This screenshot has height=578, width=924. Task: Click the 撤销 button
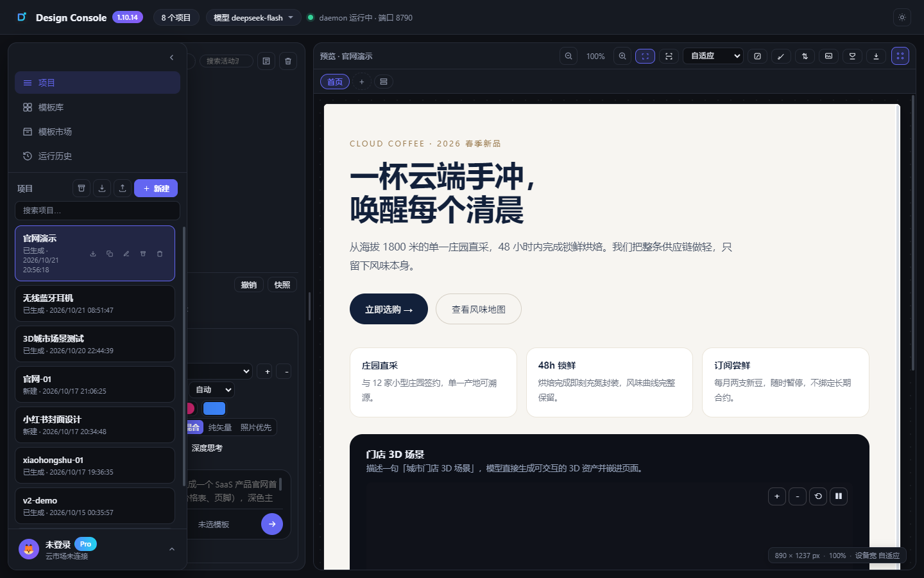click(249, 285)
